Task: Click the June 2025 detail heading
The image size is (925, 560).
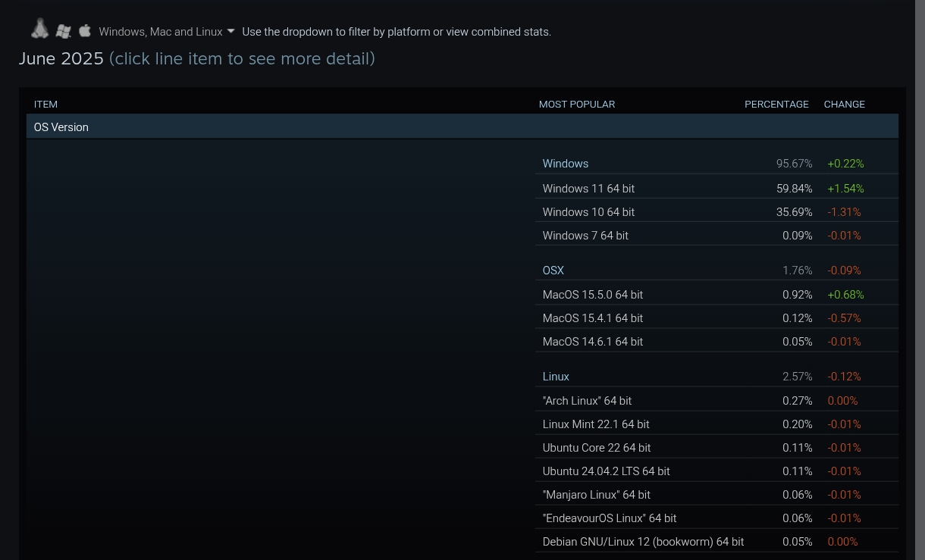Action: pos(196,58)
